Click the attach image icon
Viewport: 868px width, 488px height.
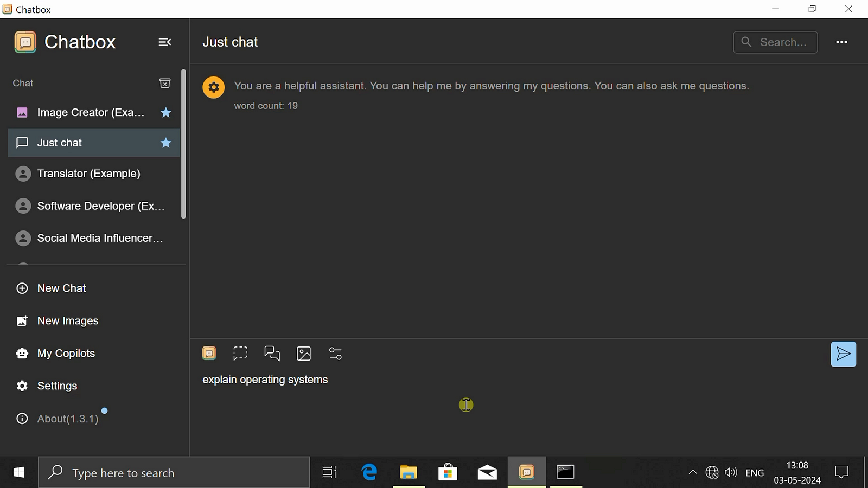pyautogui.click(x=304, y=354)
